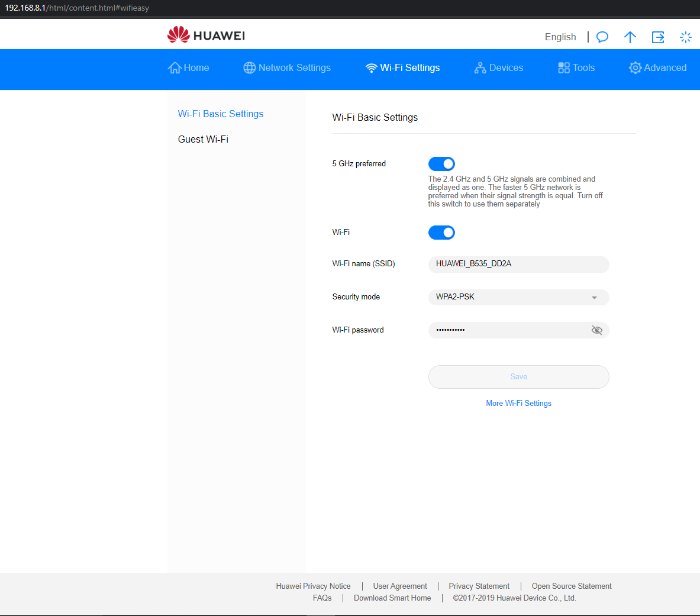Open the User Agreement link
The height and width of the screenshot is (616, 700).
400,586
